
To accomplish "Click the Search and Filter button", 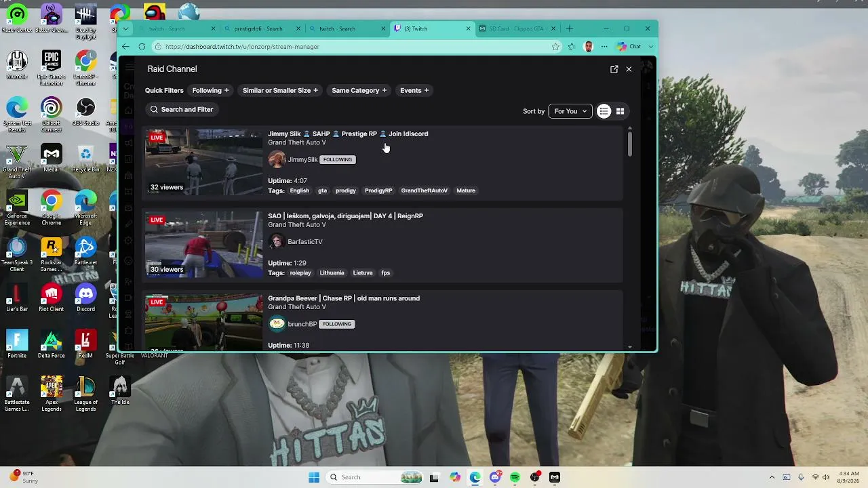I will (x=181, y=109).
